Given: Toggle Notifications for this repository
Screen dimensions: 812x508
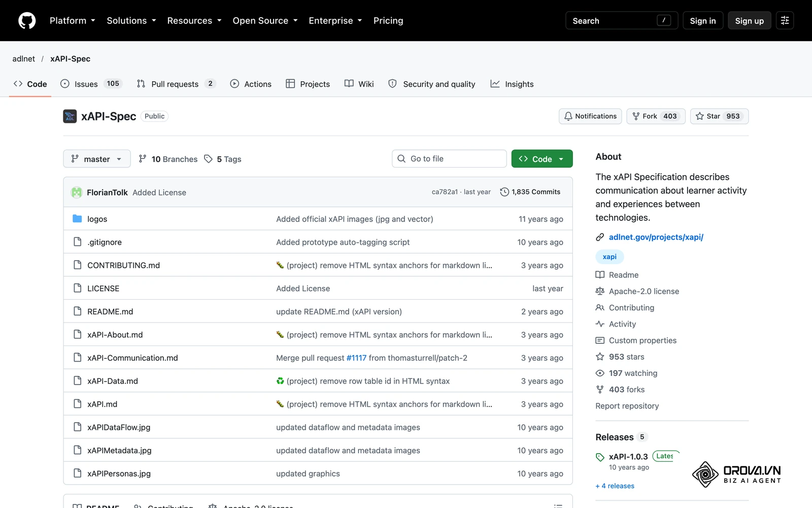Looking at the screenshot, I should coord(590,116).
